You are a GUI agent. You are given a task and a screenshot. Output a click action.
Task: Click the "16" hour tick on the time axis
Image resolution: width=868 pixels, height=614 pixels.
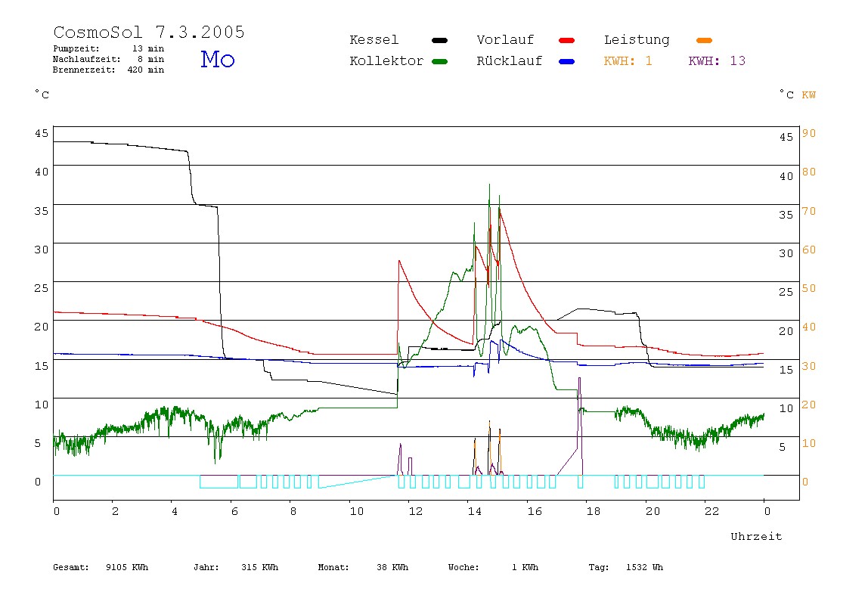pos(535,512)
